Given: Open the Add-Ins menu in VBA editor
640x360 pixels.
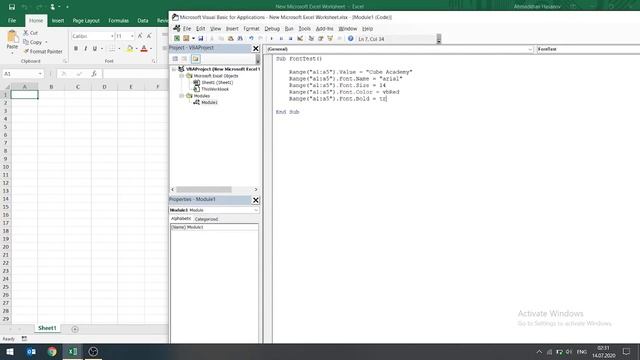Looking at the screenshot, I should 324,29.
